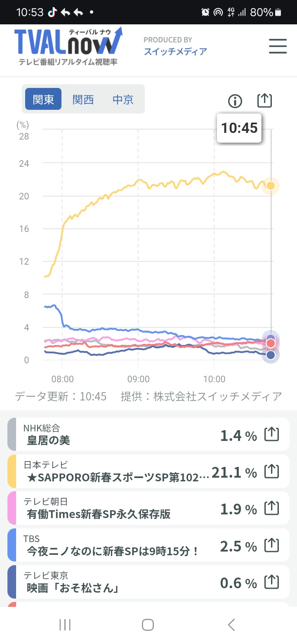The image size is (297, 644).
Task: Click the chart info icon
Action: pyautogui.click(x=235, y=101)
